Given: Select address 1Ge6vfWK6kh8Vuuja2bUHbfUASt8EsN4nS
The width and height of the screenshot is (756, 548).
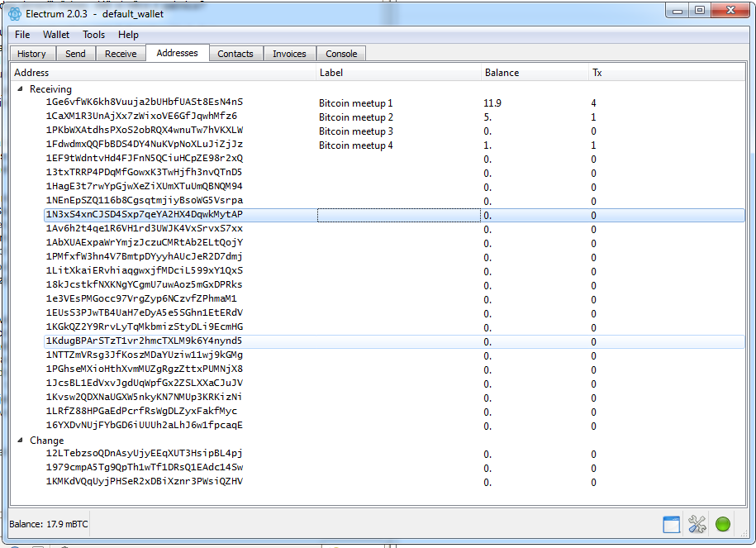Looking at the screenshot, I should (x=144, y=102).
